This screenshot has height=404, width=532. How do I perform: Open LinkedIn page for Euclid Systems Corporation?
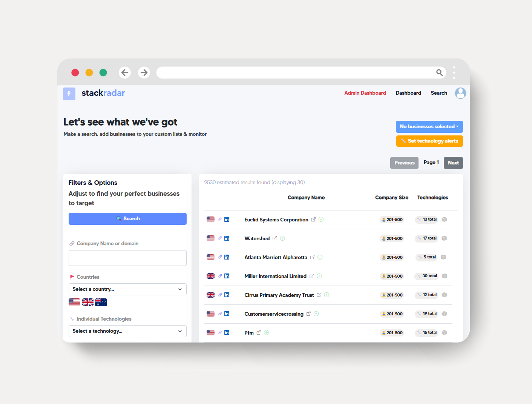(x=227, y=220)
